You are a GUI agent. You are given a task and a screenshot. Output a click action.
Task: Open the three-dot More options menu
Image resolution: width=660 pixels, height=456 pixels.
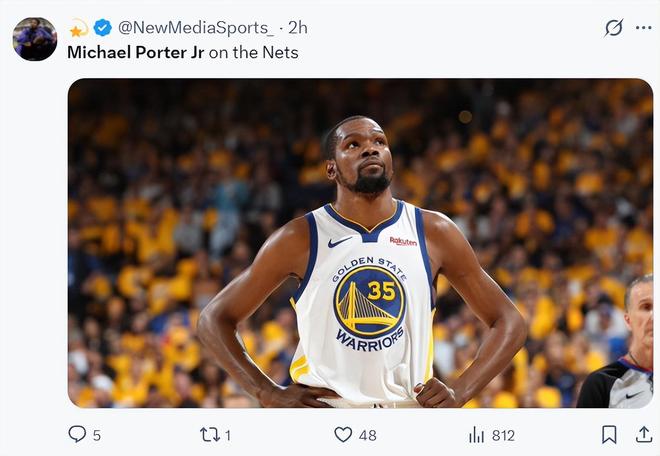[643, 28]
